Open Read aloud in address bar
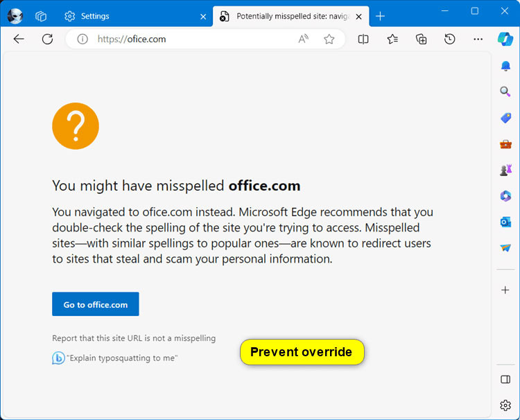 [303, 39]
